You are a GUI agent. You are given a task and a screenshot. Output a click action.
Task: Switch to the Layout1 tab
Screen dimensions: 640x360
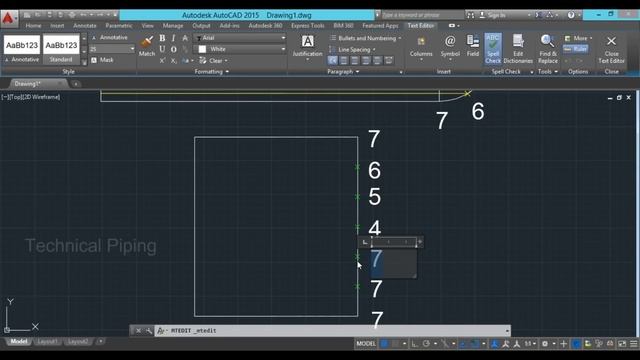[x=47, y=342]
